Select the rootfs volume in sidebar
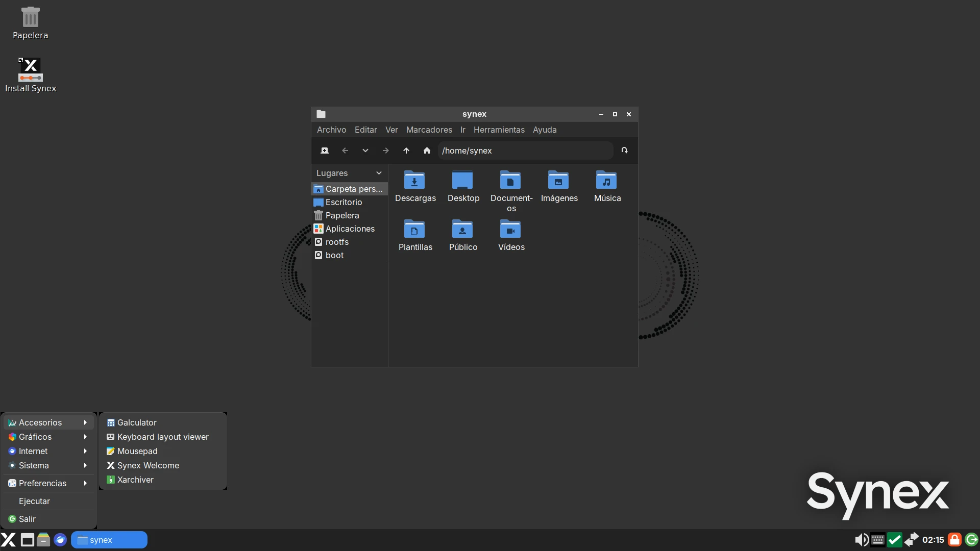This screenshot has width=980, height=551. tap(350, 242)
